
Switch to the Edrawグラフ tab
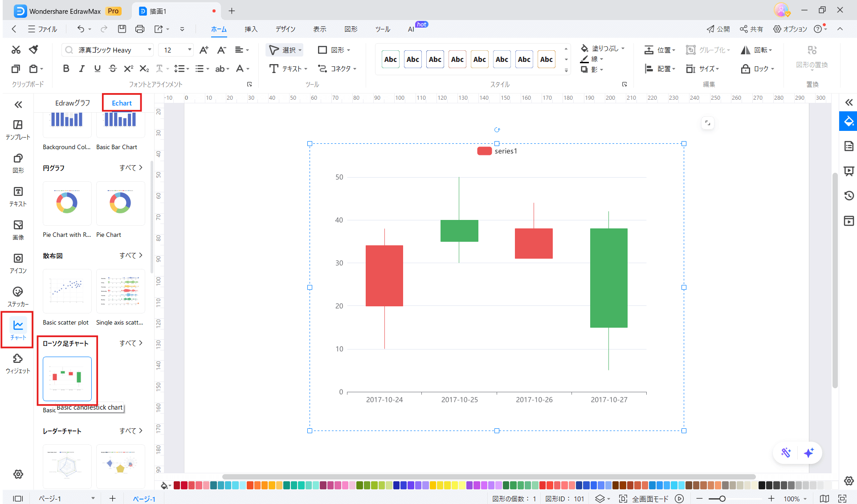coord(73,103)
